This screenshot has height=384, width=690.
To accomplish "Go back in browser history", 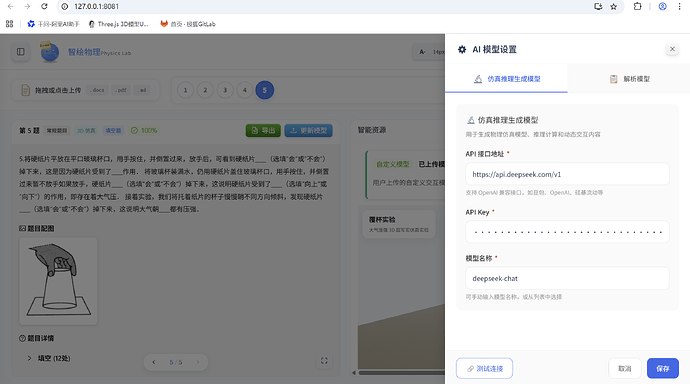I will point(11,7).
